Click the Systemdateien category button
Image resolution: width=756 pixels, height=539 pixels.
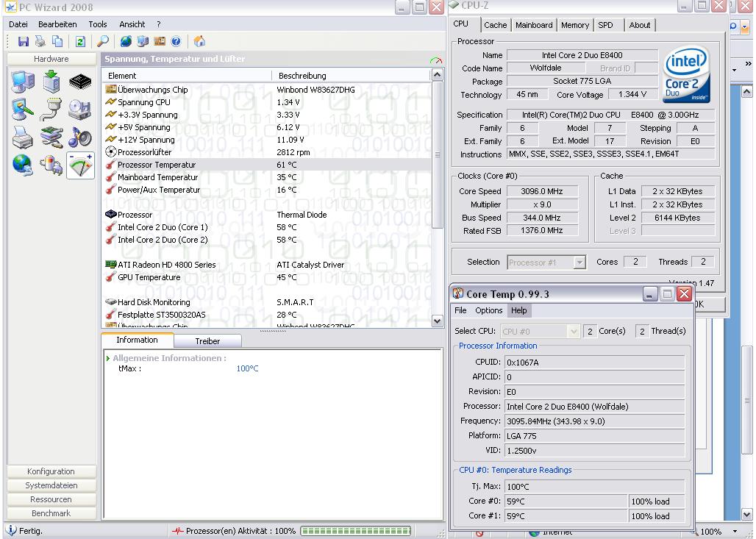(51, 485)
